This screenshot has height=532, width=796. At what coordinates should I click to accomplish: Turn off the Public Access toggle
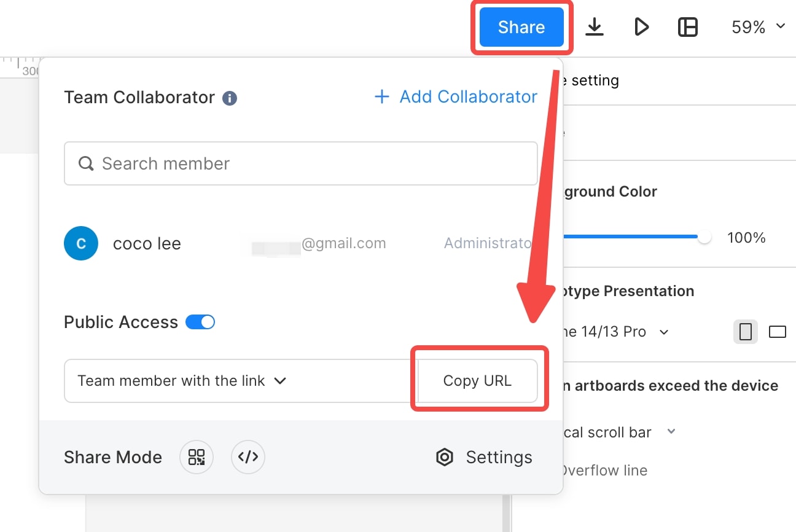pyautogui.click(x=200, y=322)
